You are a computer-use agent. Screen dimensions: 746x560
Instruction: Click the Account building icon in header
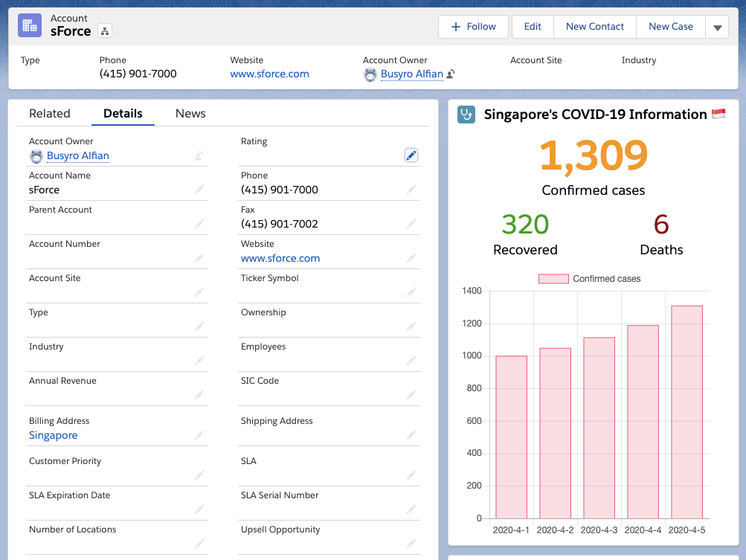pyautogui.click(x=30, y=26)
